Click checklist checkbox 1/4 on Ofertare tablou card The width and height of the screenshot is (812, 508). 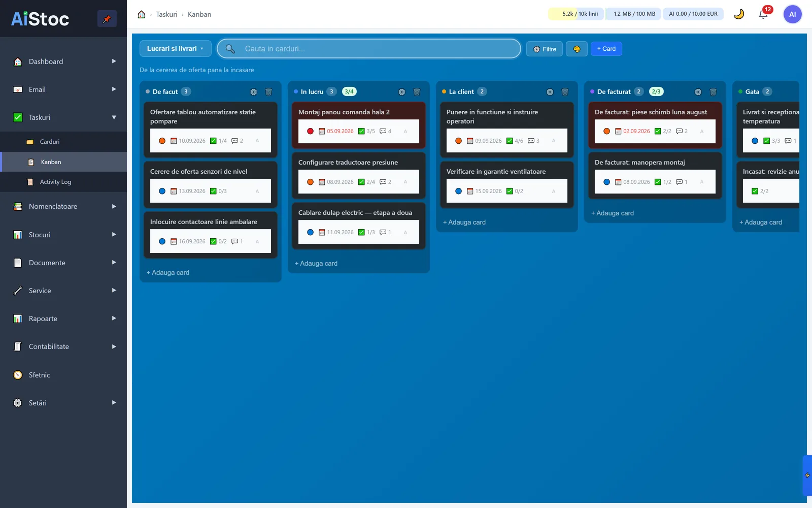click(213, 141)
